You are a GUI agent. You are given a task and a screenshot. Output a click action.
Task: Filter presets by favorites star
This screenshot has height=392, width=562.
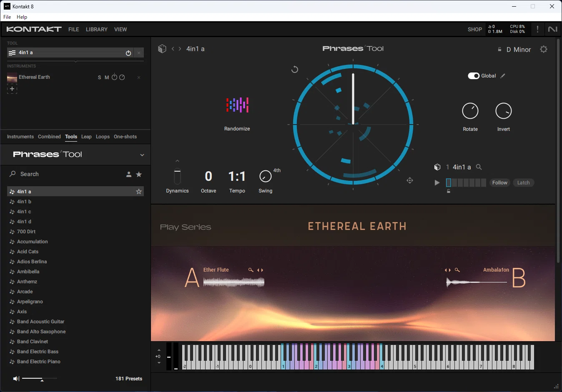(x=139, y=174)
